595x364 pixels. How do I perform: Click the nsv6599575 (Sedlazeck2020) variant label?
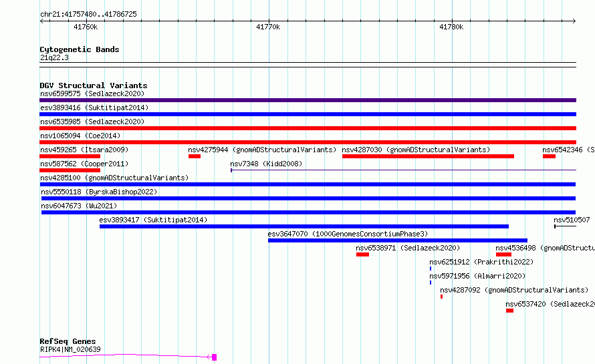click(x=92, y=94)
